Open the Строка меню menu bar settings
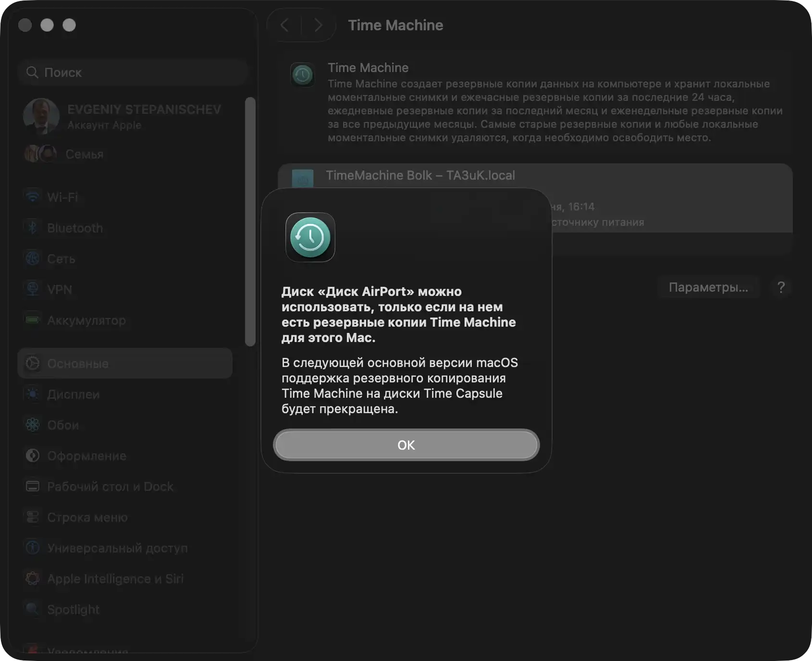Viewport: 812px width, 661px height. click(x=125, y=517)
